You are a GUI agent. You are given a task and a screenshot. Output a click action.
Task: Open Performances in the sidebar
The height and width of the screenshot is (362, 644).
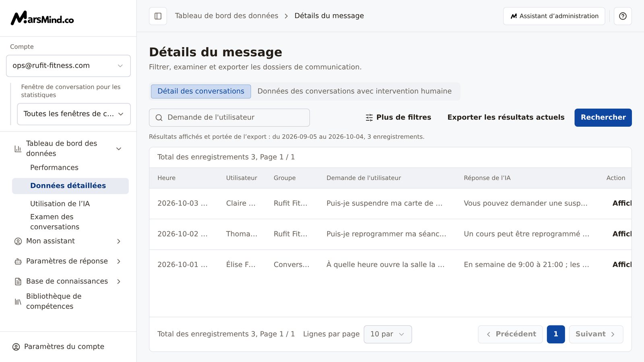(54, 168)
